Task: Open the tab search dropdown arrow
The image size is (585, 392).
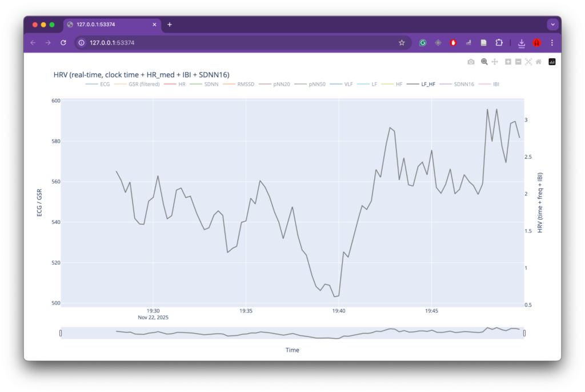Action: (x=552, y=25)
